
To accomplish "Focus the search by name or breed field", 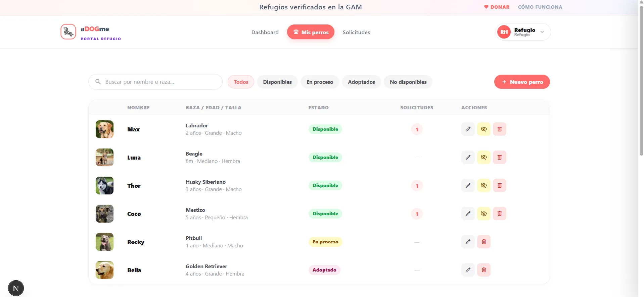I will click(155, 82).
